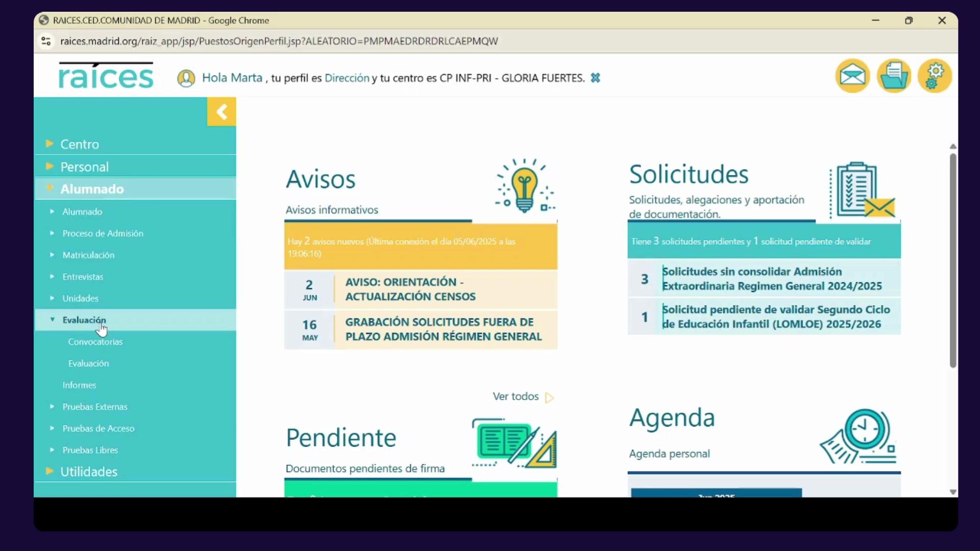Click the Solicitudes clipboard illustration
The image size is (980, 551).
[863, 190]
